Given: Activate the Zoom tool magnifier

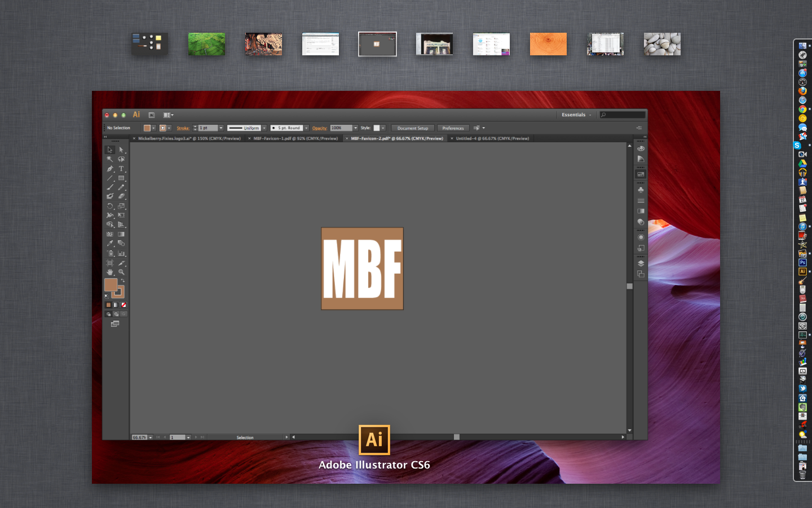Looking at the screenshot, I should click(x=121, y=272).
